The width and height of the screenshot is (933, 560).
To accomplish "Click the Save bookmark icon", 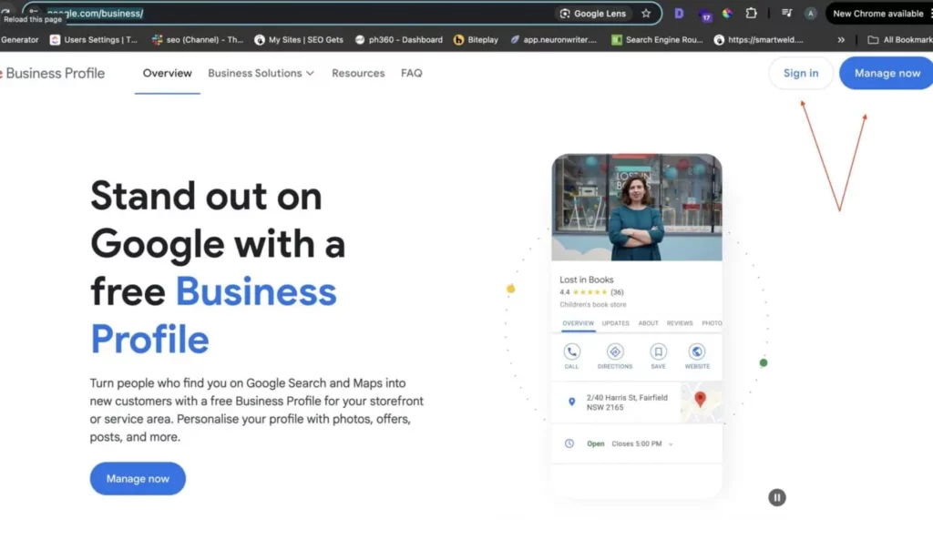I will coord(658,351).
